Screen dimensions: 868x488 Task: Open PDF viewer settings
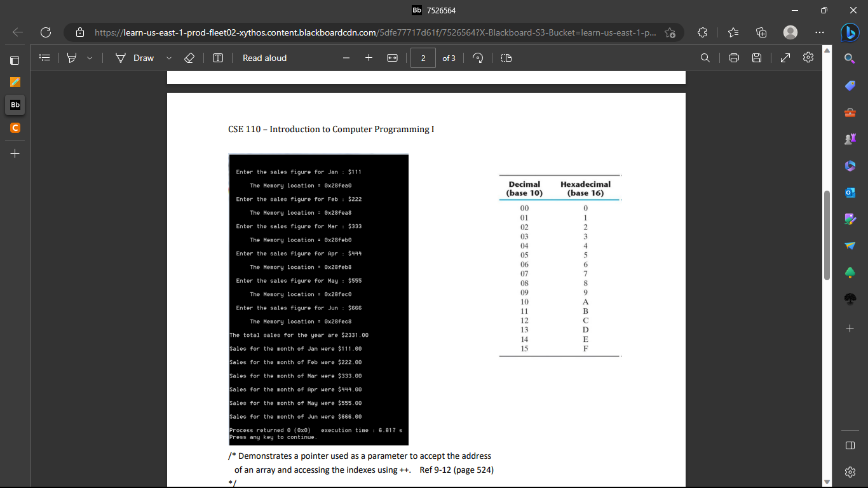(808, 58)
